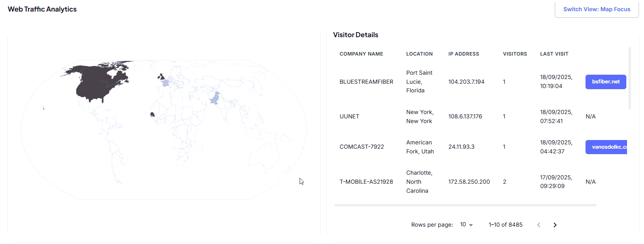Sort table by Visitors column
644x244 pixels.
tap(515, 54)
